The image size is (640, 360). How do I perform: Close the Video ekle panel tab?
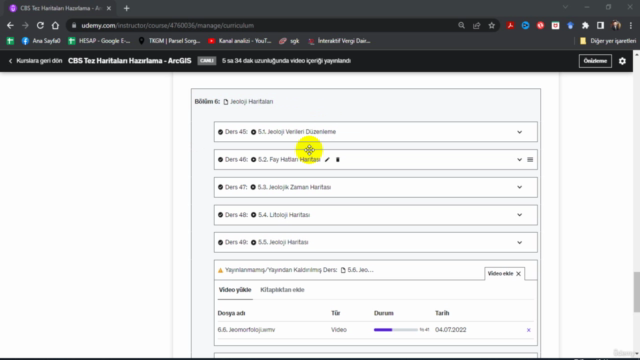518,274
